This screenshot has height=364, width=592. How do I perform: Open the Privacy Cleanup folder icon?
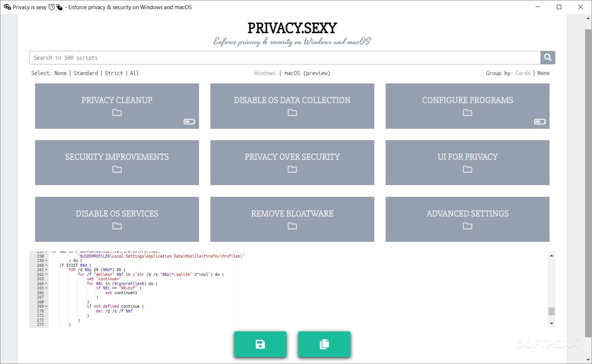[117, 113]
